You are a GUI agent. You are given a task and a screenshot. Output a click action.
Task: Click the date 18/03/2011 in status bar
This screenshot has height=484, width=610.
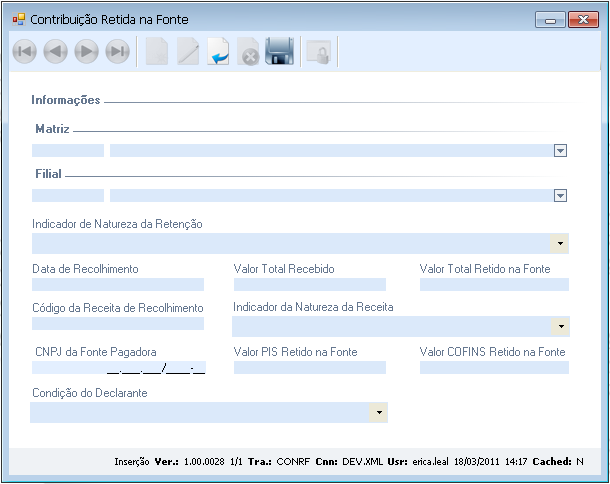[x=477, y=462]
